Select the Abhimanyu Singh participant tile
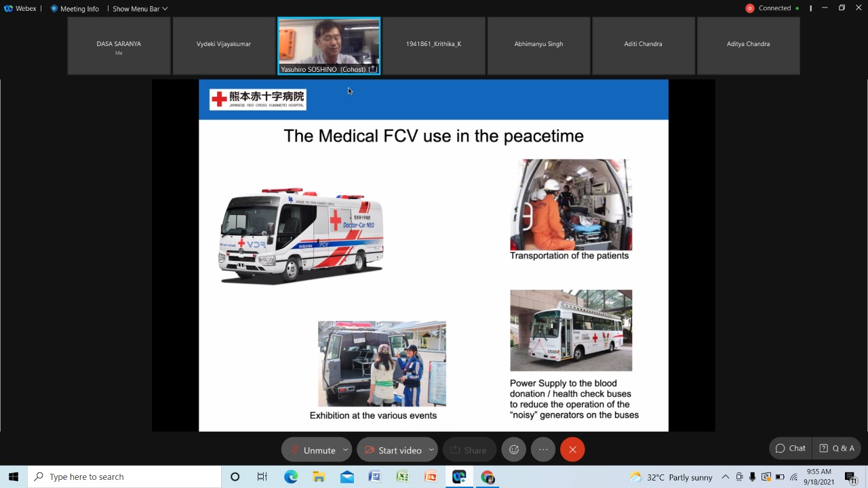 538,45
